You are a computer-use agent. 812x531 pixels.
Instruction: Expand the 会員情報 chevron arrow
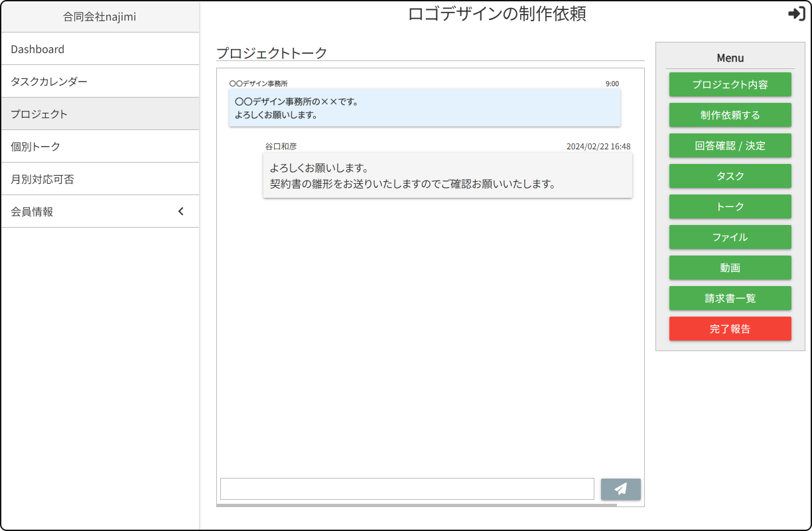pyautogui.click(x=181, y=212)
